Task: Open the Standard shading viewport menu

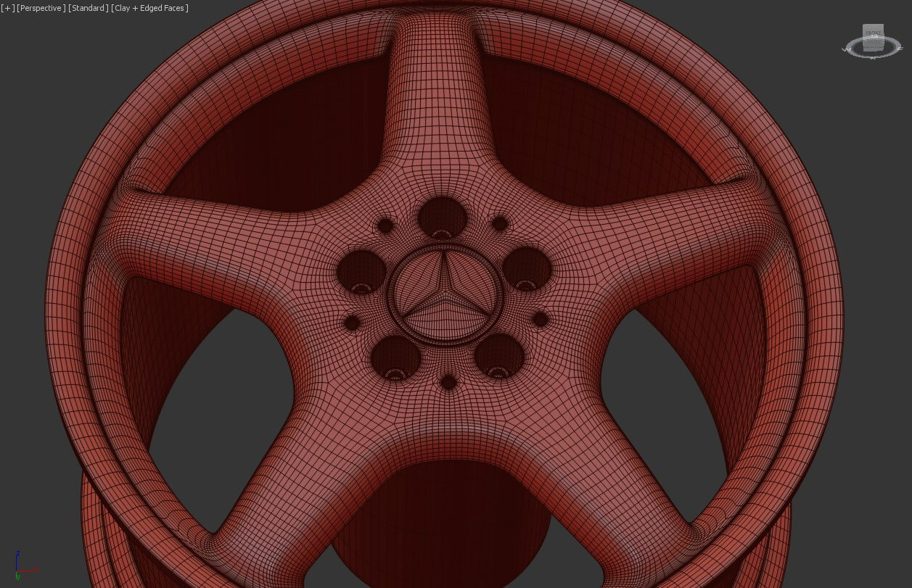Action: pyautogui.click(x=88, y=8)
